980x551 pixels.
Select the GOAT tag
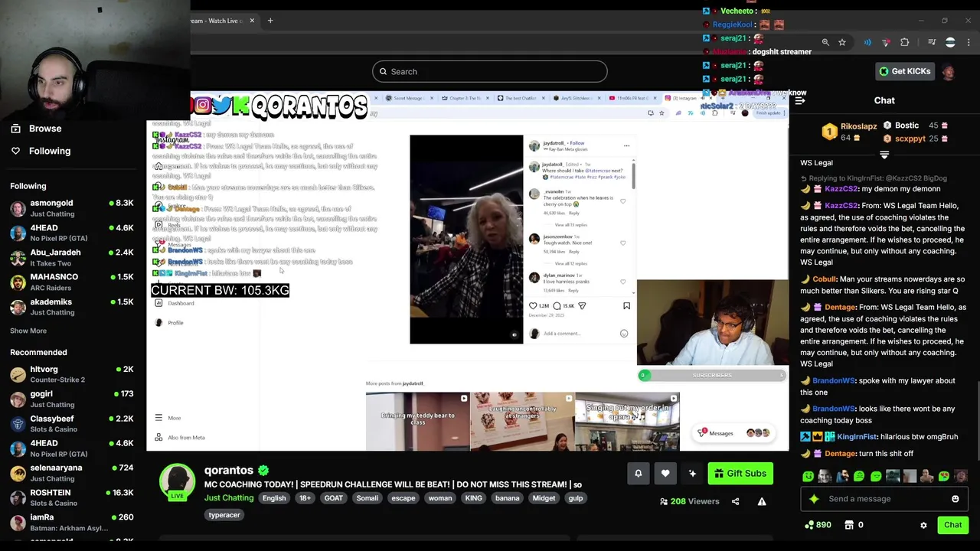(334, 498)
